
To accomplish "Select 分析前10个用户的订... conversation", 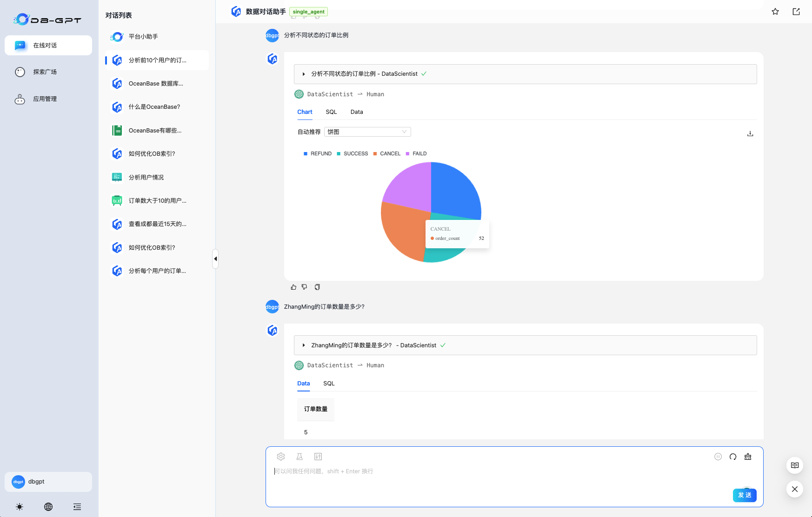I will coord(157,60).
